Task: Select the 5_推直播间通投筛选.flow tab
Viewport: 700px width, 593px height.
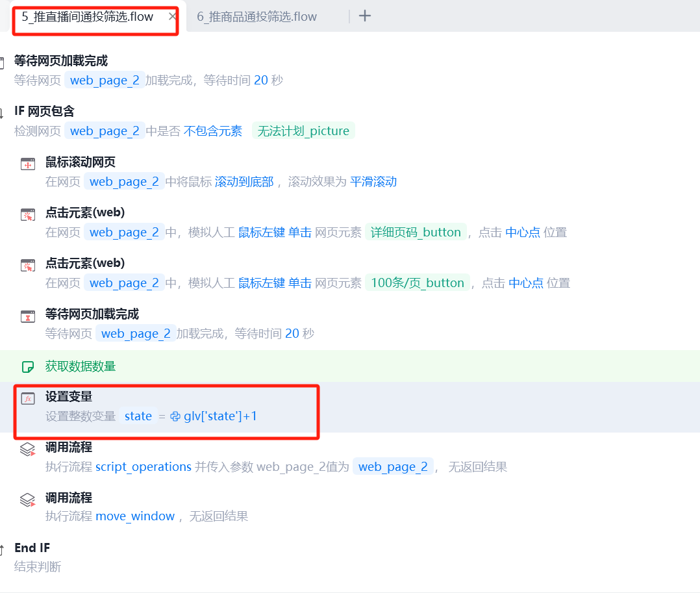Action: (88, 16)
